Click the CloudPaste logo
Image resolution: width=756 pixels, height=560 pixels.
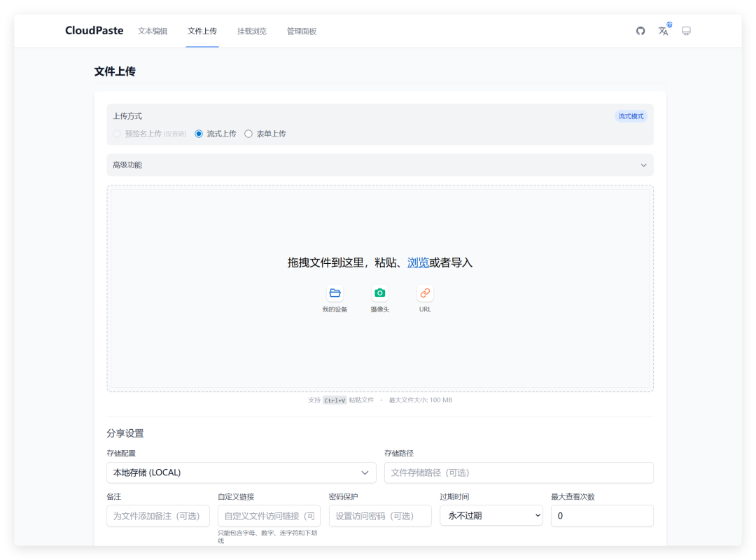94,30
